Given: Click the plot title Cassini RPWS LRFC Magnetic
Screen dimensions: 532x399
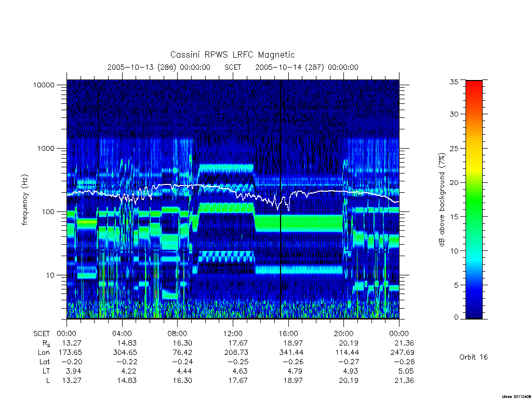Looking at the screenshot, I should [232, 55].
